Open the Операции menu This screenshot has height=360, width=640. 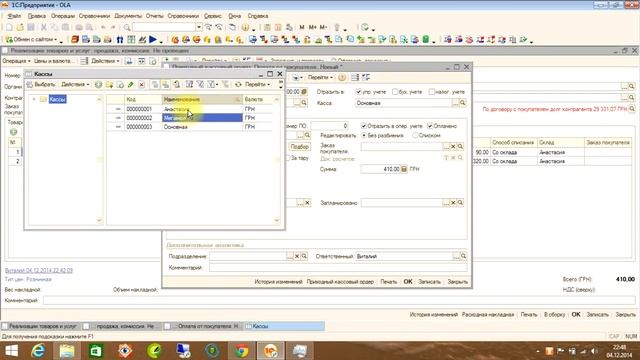click(x=63, y=16)
